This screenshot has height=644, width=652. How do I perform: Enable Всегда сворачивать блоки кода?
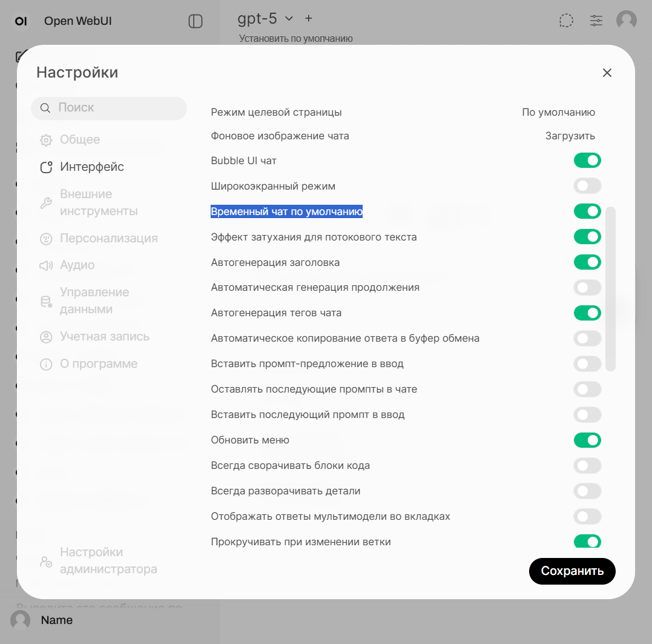point(587,465)
